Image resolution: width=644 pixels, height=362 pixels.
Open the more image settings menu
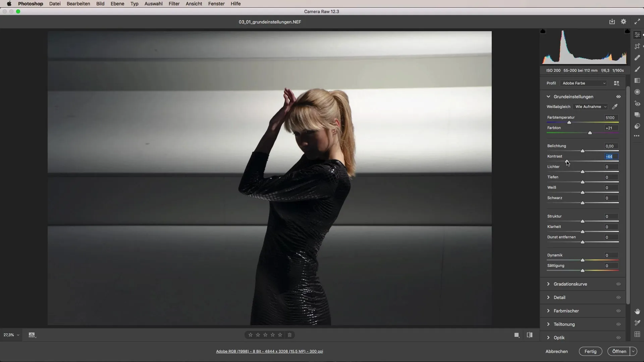pyautogui.click(x=637, y=136)
